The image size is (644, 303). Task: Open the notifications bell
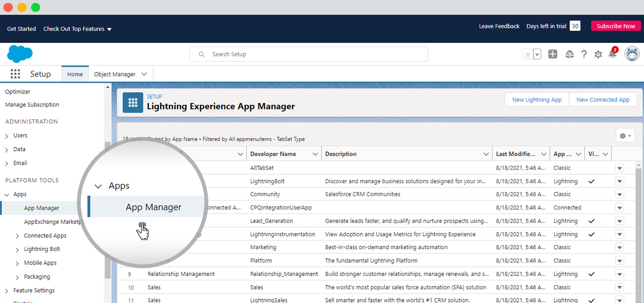pos(612,54)
